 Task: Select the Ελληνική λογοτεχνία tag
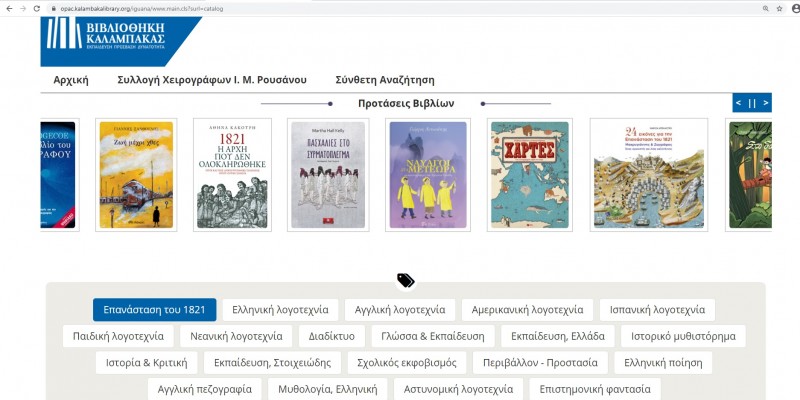pyautogui.click(x=281, y=310)
